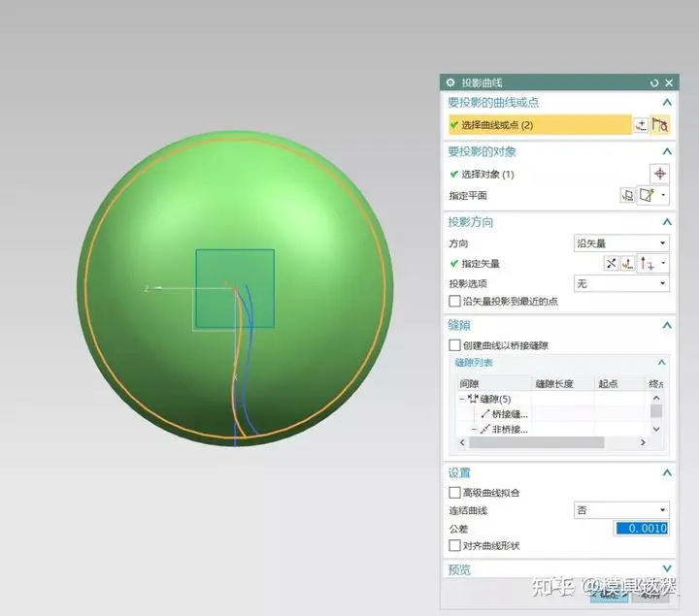Open the 连结曲线 dropdown showing 否
This screenshot has height=616, width=699.
pos(621,510)
